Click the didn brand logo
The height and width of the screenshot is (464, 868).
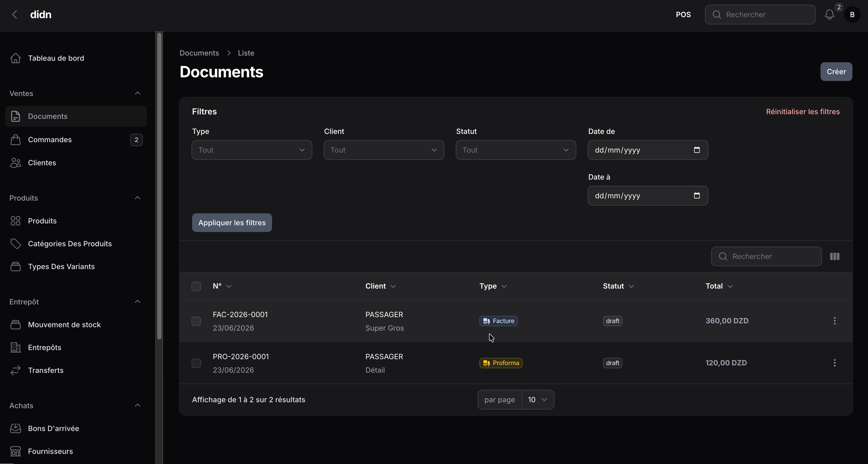(x=41, y=15)
